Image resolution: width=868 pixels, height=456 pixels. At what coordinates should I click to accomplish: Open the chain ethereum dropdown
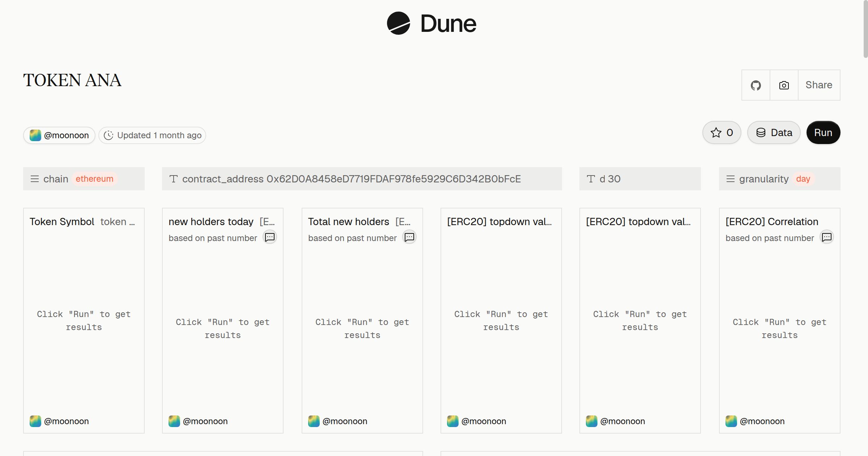84,179
